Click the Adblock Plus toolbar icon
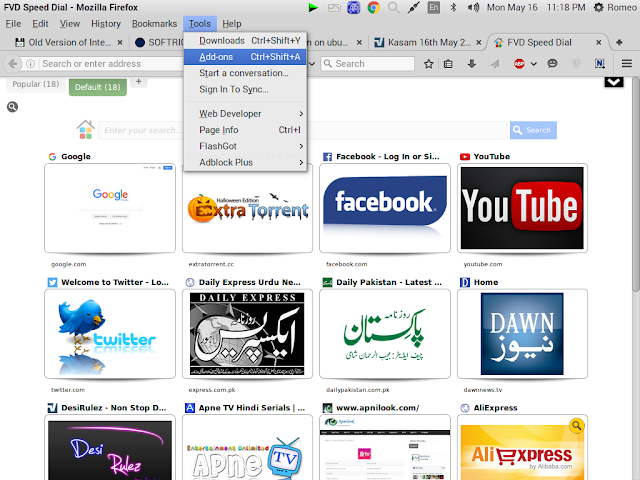 tap(519, 64)
